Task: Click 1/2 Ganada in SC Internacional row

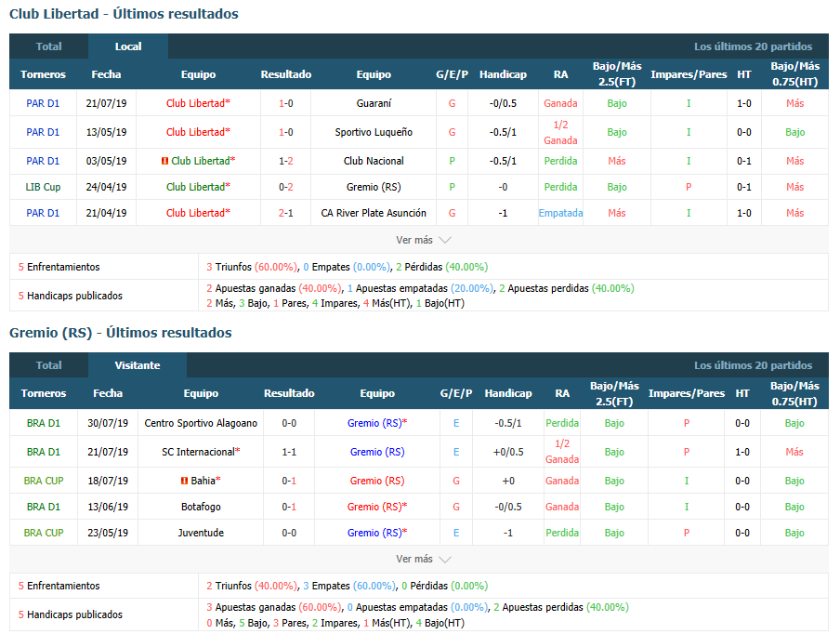Action: [x=562, y=451]
